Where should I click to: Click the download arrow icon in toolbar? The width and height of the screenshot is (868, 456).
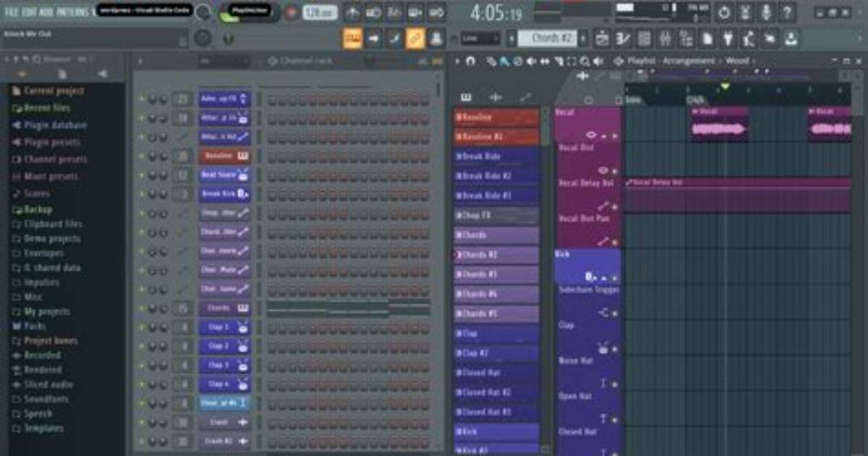(792, 38)
